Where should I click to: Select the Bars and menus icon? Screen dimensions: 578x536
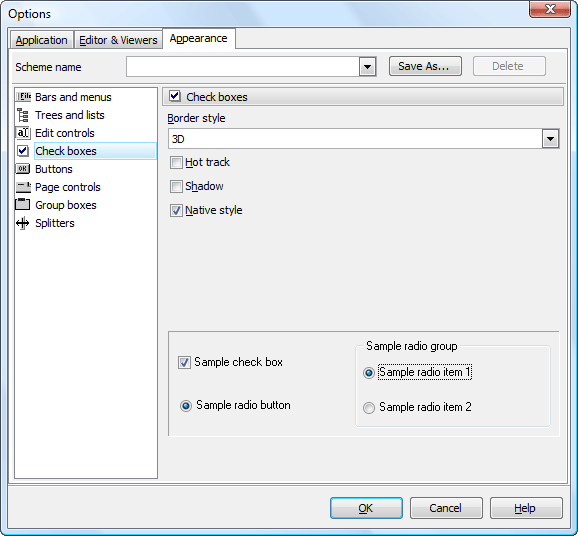click(23, 97)
